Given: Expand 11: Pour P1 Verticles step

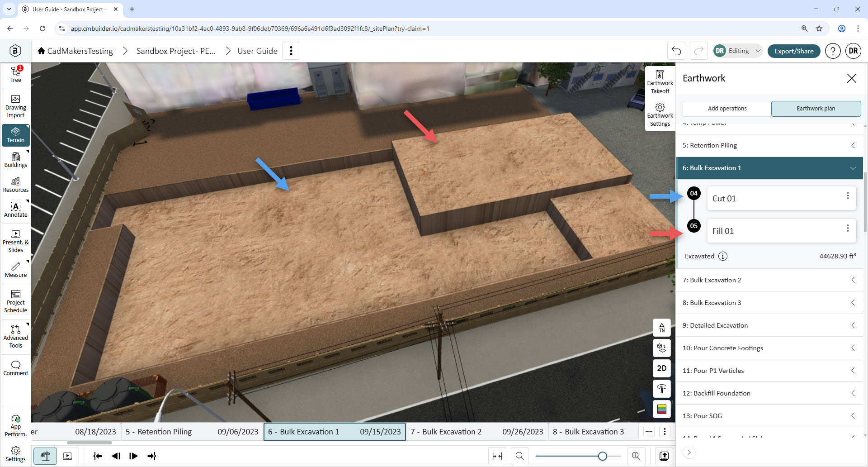Looking at the screenshot, I should 769,371.
